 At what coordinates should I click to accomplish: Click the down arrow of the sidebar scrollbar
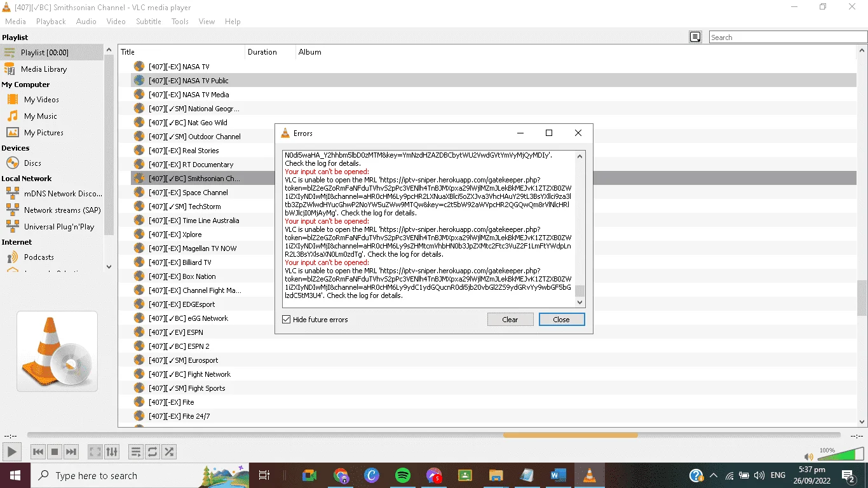coord(109,267)
